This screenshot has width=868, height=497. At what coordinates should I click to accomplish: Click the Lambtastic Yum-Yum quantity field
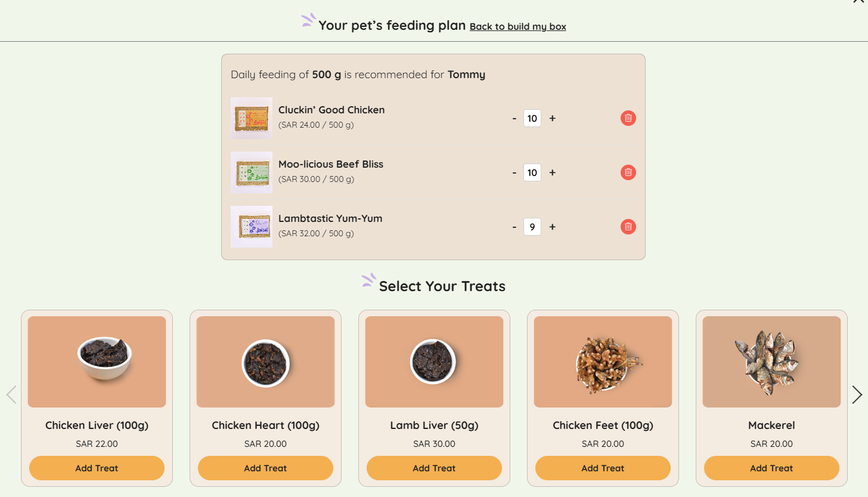(x=532, y=227)
